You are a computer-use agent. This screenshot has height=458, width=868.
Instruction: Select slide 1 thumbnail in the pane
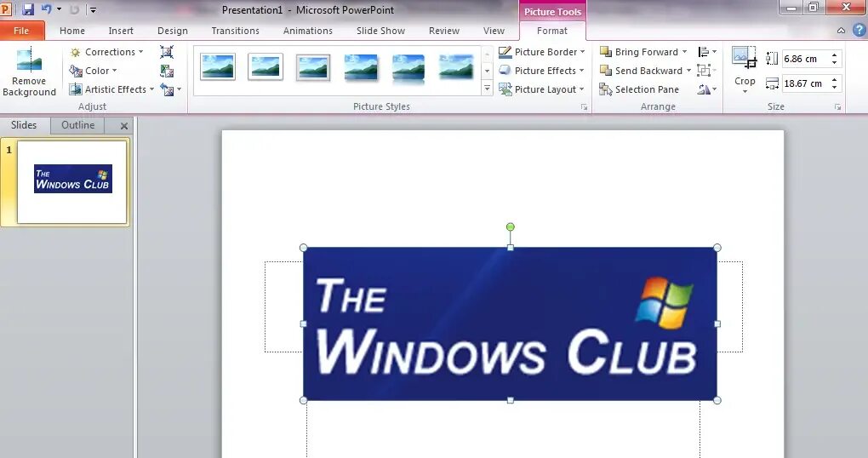72,181
